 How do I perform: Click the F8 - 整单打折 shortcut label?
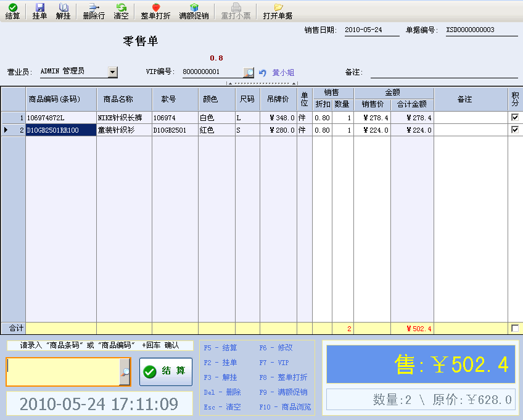(284, 377)
